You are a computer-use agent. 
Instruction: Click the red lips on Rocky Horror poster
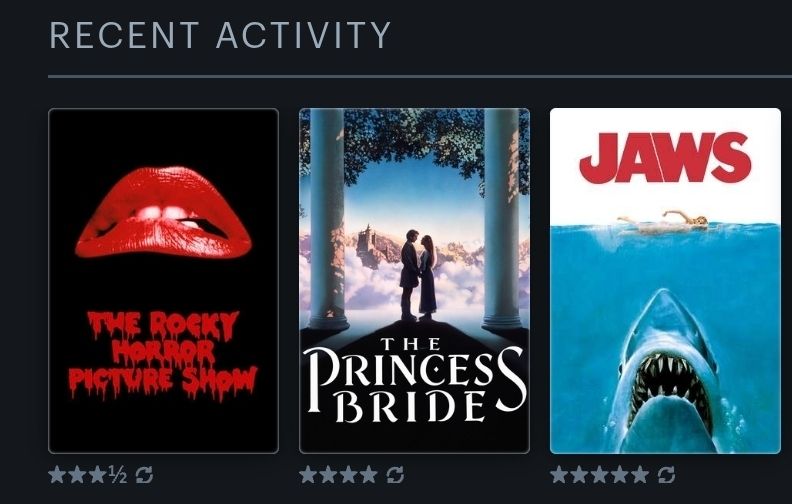point(163,212)
